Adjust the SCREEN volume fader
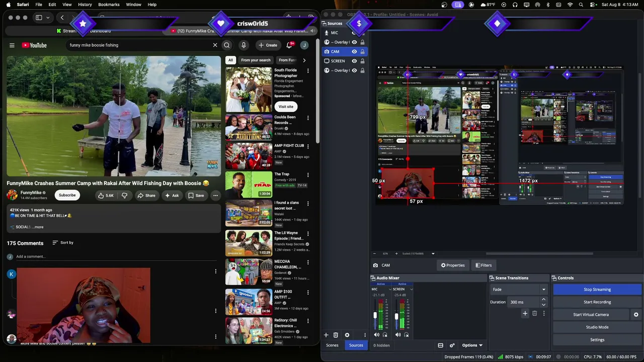The height and width of the screenshot is (362, 644). pyautogui.click(x=396, y=315)
